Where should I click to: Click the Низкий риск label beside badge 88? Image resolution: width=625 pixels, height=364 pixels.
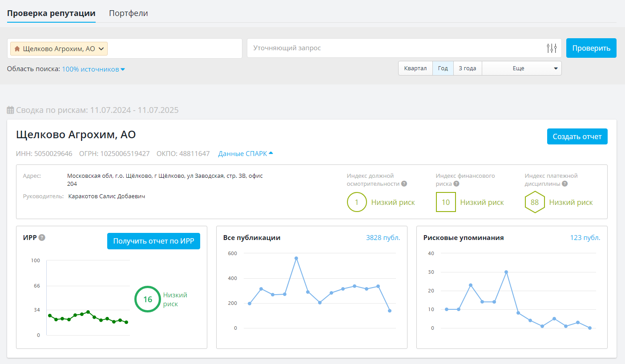click(571, 202)
